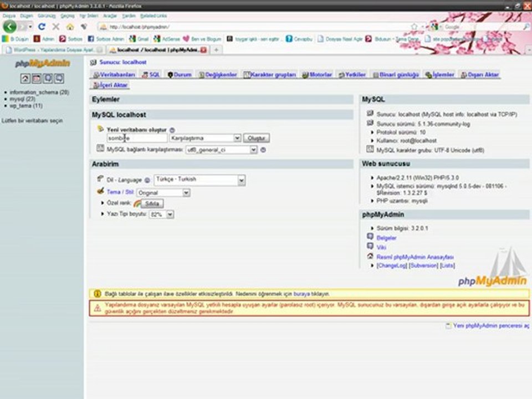Image resolution: width=532 pixels, height=399 pixels.
Task: Click help icon beside 'Yeni veritabanı oluştur'
Action: point(172,130)
